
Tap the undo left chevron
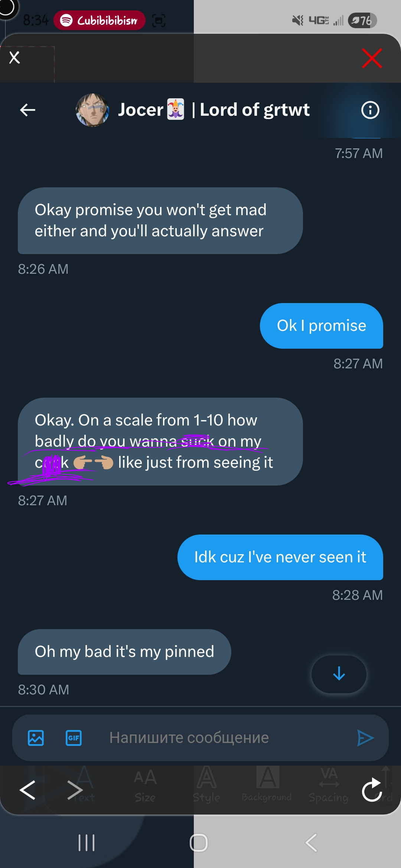pyautogui.click(x=27, y=790)
